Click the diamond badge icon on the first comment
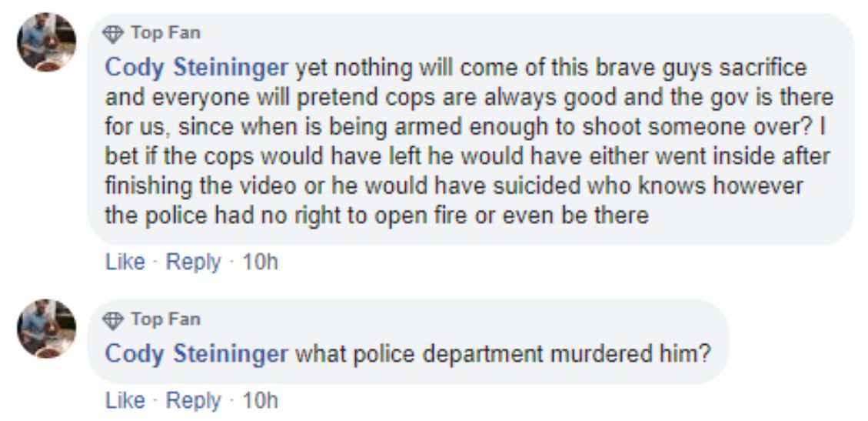Viewport: 868px width, 421px height. (114, 35)
